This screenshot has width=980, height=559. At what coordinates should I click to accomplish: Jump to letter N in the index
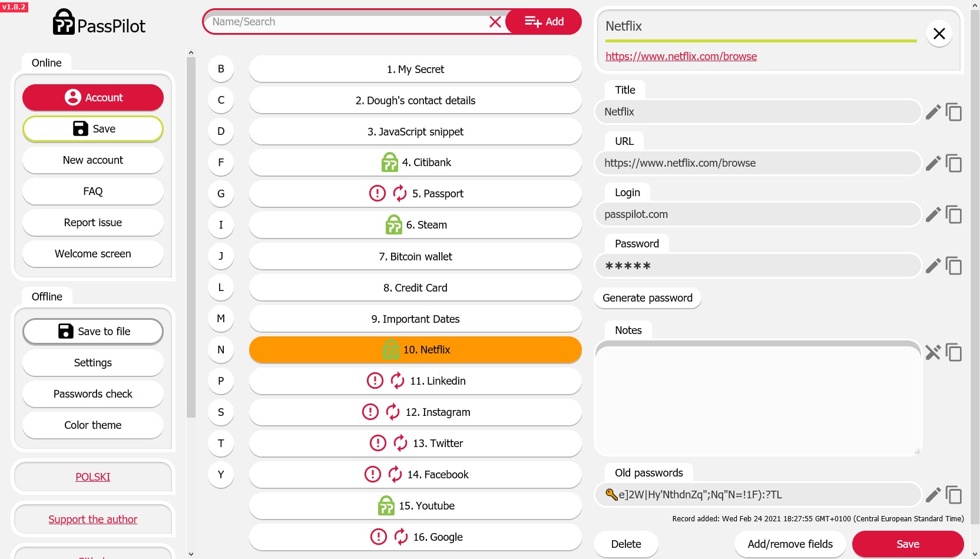[x=221, y=350]
